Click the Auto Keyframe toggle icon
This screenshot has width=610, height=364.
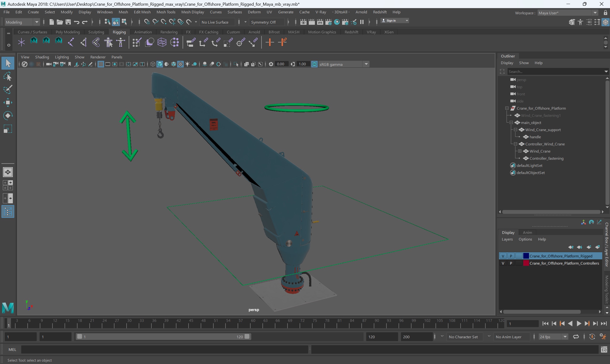(x=592, y=337)
